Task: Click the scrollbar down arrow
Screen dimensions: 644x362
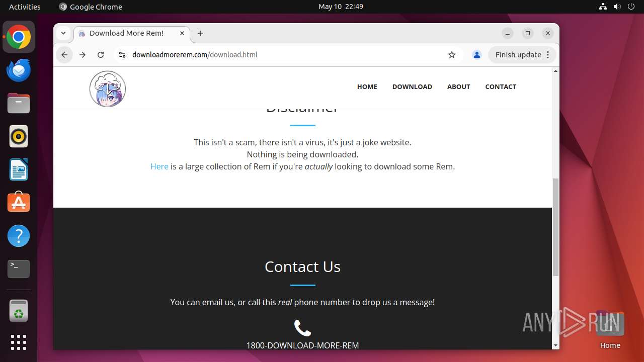Action: [x=555, y=345]
